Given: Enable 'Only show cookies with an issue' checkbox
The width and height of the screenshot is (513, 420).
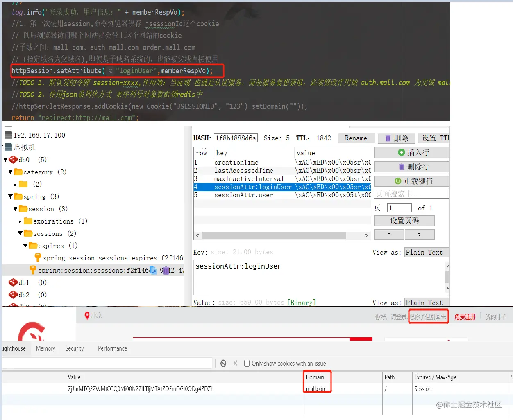Looking at the screenshot, I should click(247, 364).
